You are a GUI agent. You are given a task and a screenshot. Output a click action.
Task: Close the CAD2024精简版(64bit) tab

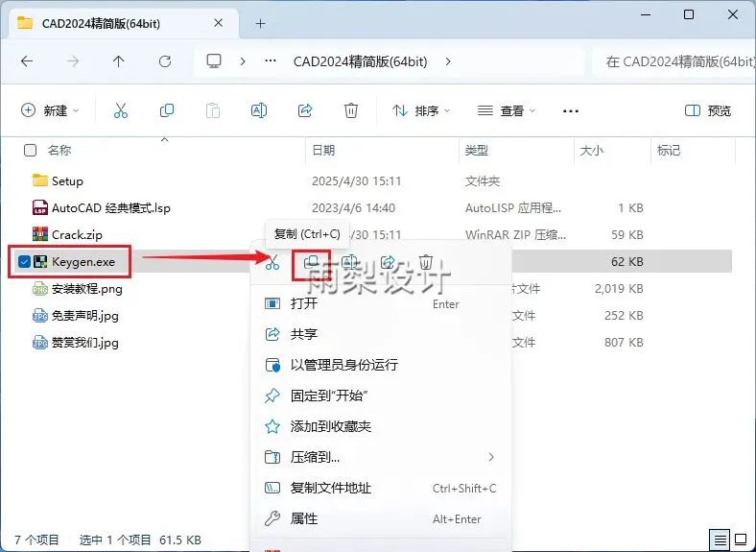tap(219, 23)
